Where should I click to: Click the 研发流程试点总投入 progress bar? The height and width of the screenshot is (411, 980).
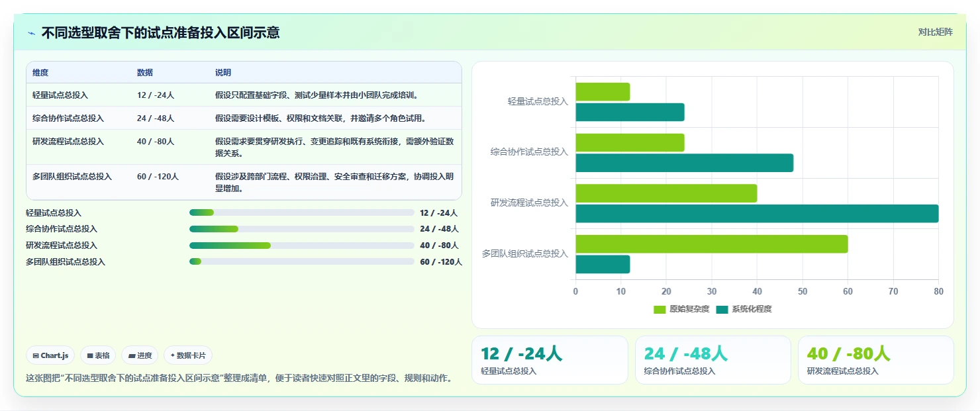pyautogui.click(x=302, y=246)
